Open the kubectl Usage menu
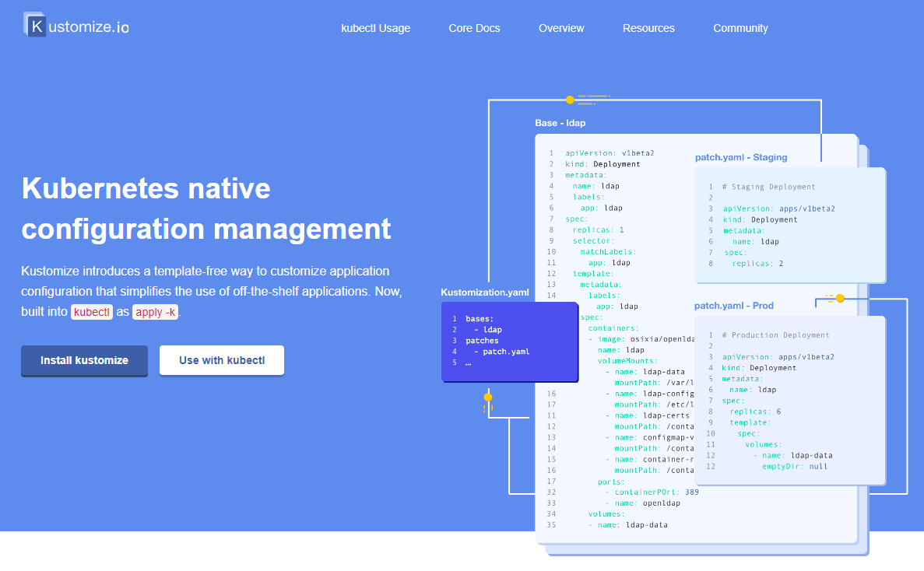Viewport: 924px width, 571px height. pyautogui.click(x=375, y=28)
